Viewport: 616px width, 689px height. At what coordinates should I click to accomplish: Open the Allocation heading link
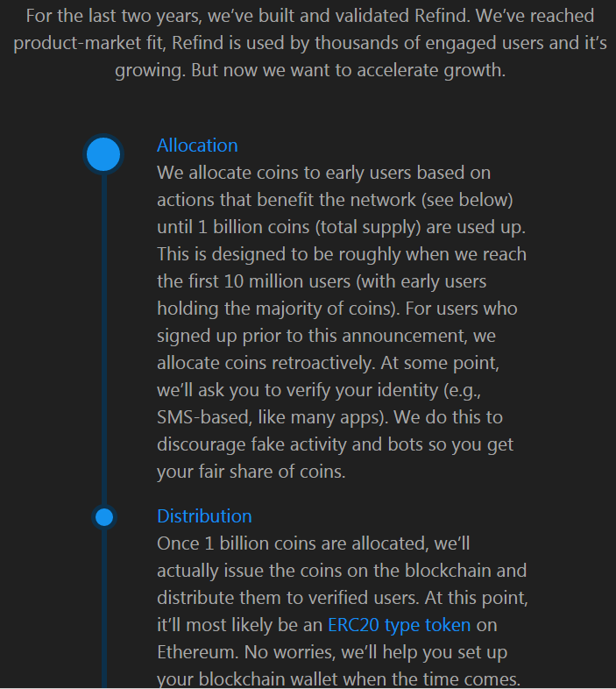(197, 146)
